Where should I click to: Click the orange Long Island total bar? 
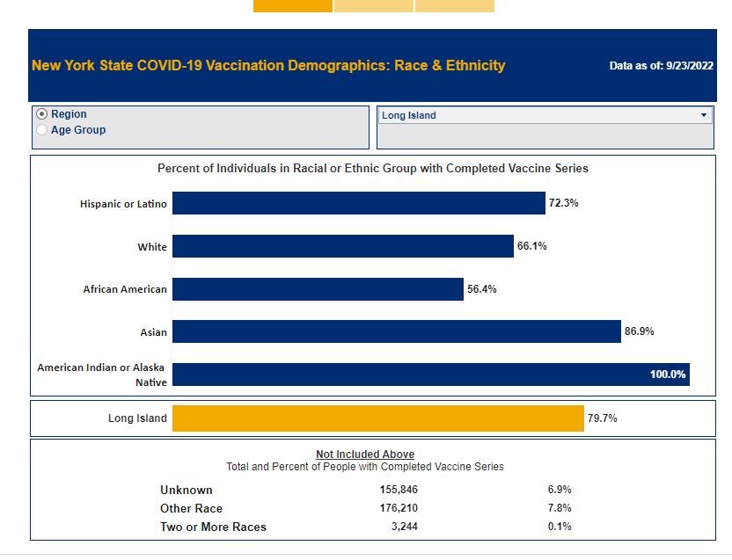tap(378, 418)
